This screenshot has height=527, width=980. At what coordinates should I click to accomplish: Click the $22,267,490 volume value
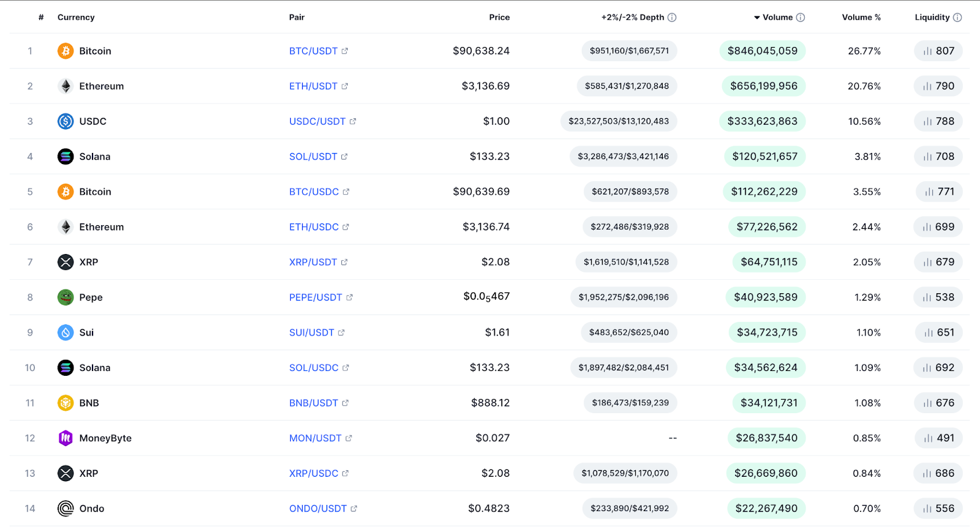coord(766,509)
